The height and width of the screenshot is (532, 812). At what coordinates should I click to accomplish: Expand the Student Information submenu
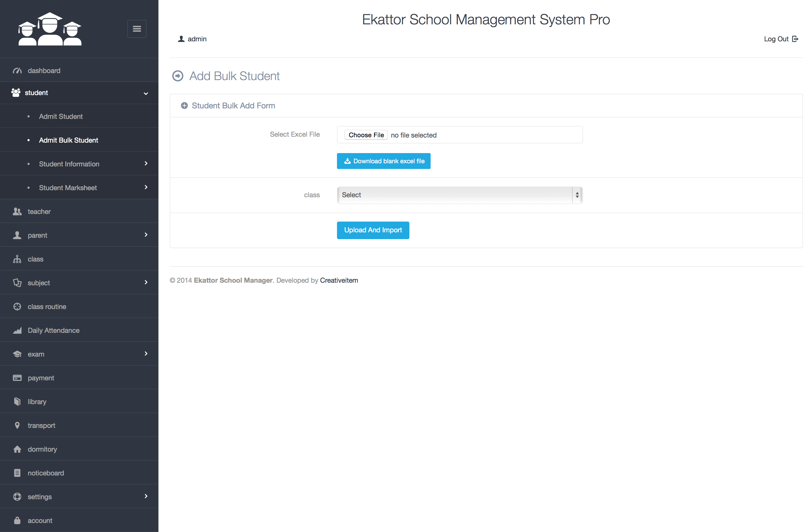pyautogui.click(x=146, y=164)
